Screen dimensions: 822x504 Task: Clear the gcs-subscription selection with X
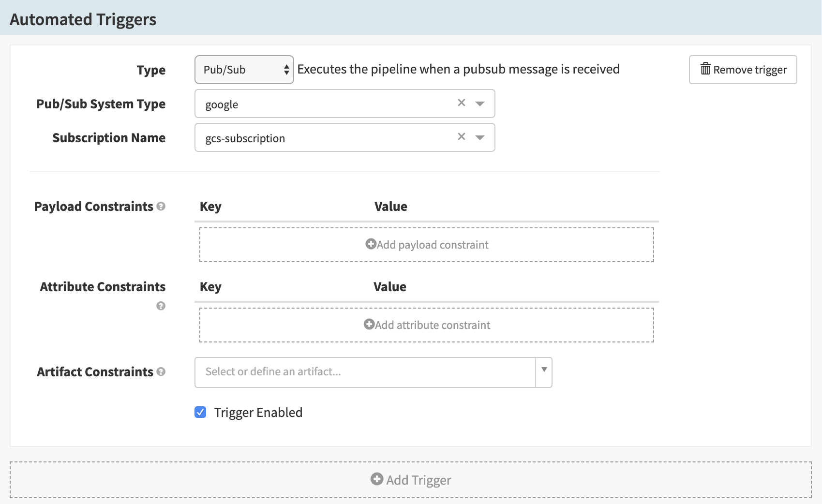[461, 136]
